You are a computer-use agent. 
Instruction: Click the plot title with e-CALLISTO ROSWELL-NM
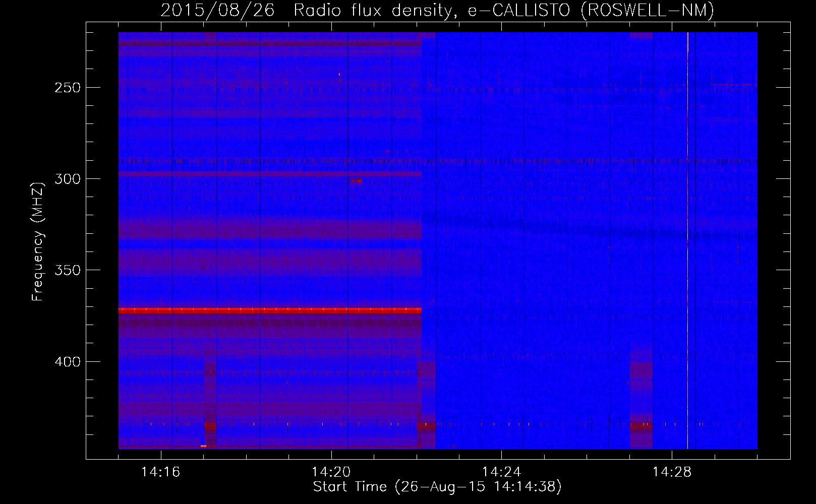click(x=437, y=10)
